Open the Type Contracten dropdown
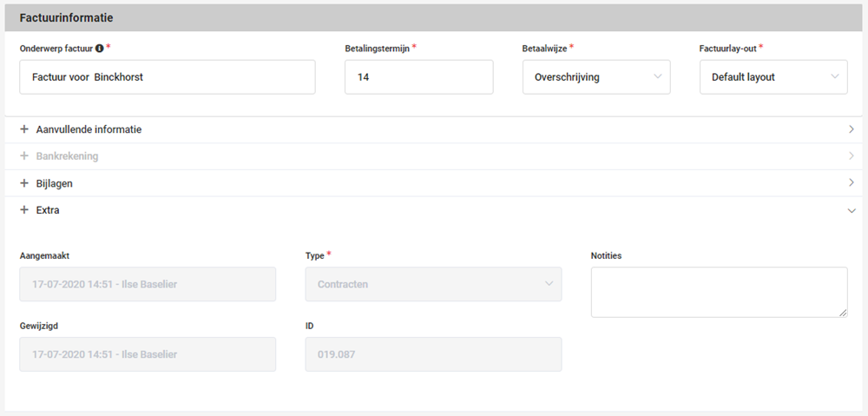 pyautogui.click(x=433, y=284)
